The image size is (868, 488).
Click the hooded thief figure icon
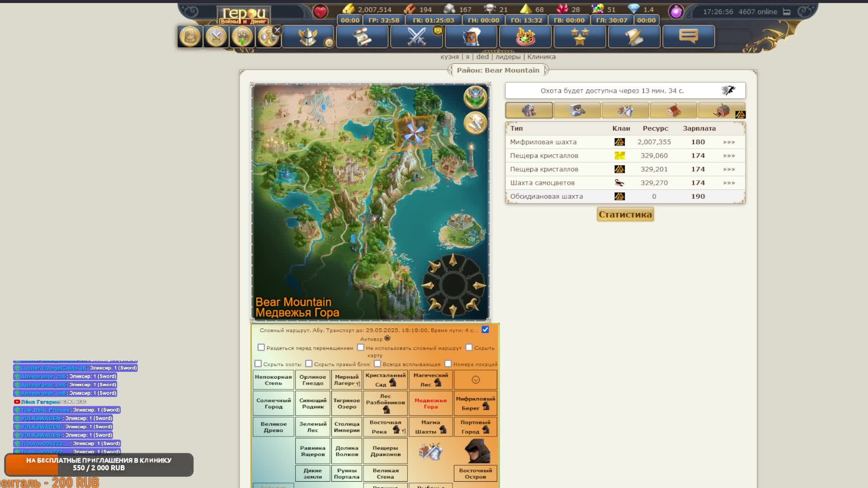coord(476,450)
